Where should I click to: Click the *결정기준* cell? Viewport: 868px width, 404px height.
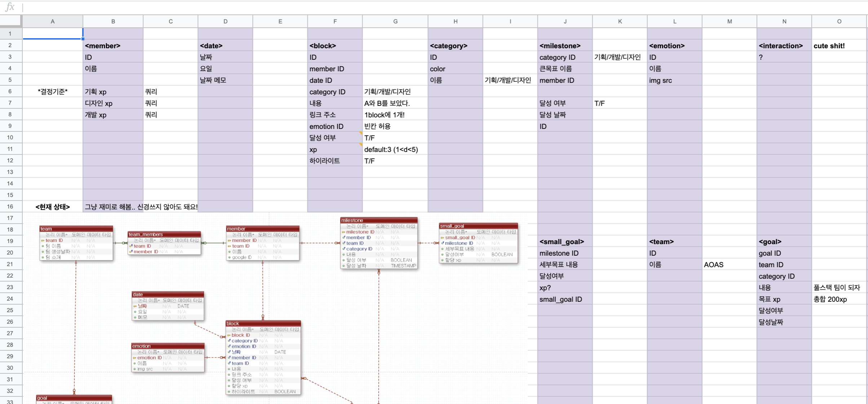53,92
